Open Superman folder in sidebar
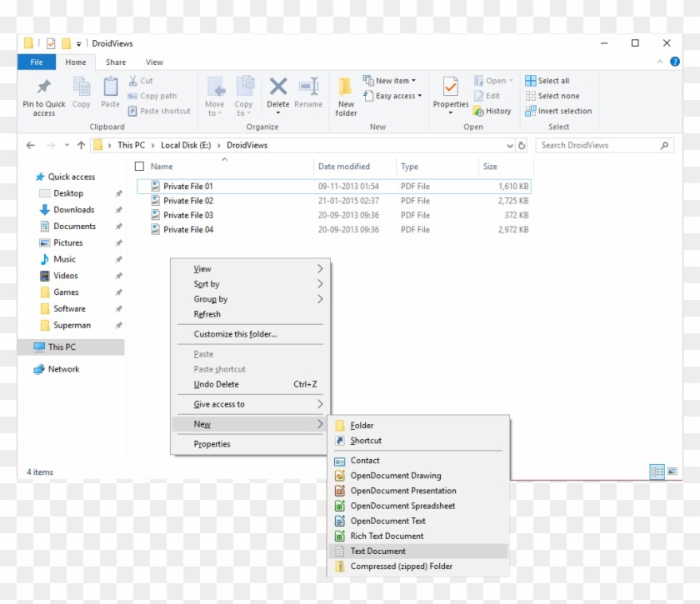The width and height of the screenshot is (700, 604). [x=72, y=326]
